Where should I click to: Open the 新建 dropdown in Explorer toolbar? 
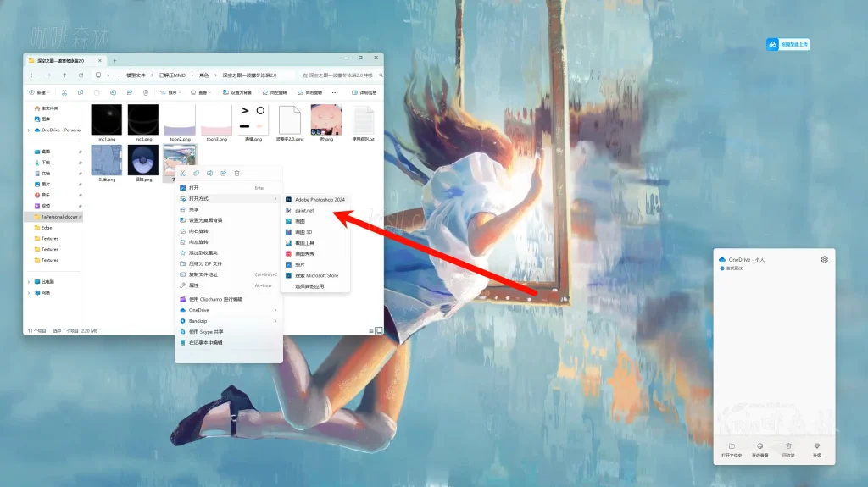tap(39, 92)
